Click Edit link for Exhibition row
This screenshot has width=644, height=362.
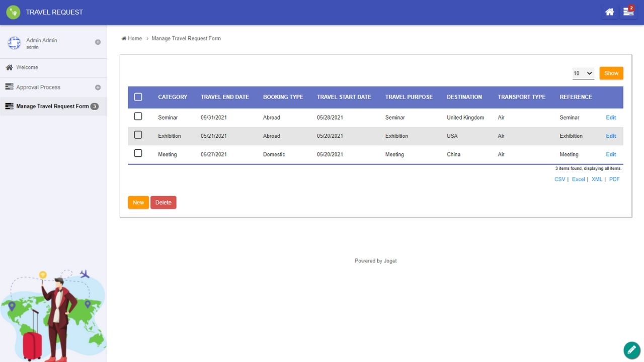(x=611, y=136)
